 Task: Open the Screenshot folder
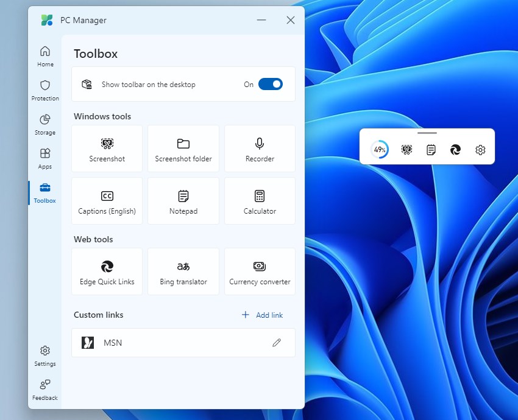pyautogui.click(x=183, y=149)
